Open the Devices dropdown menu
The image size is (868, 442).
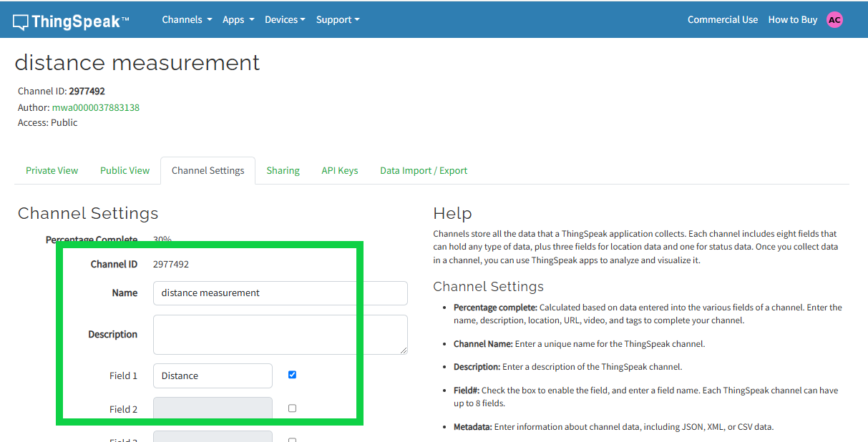pyautogui.click(x=285, y=20)
